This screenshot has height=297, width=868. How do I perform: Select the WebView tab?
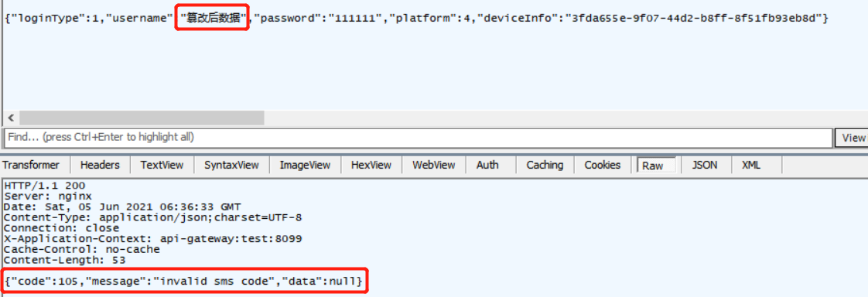click(433, 165)
